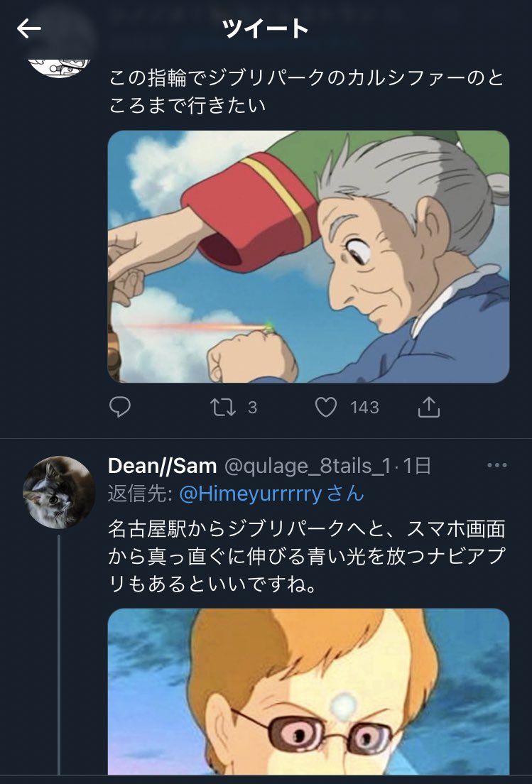
Task: Open the @qulage_8tails_1 handle
Action: click(x=308, y=466)
